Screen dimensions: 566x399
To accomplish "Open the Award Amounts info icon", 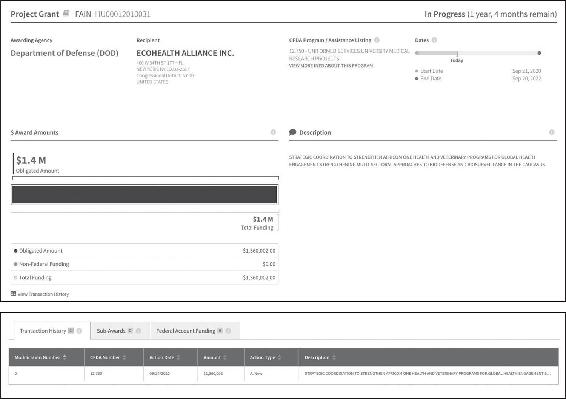I will click(x=273, y=132).
